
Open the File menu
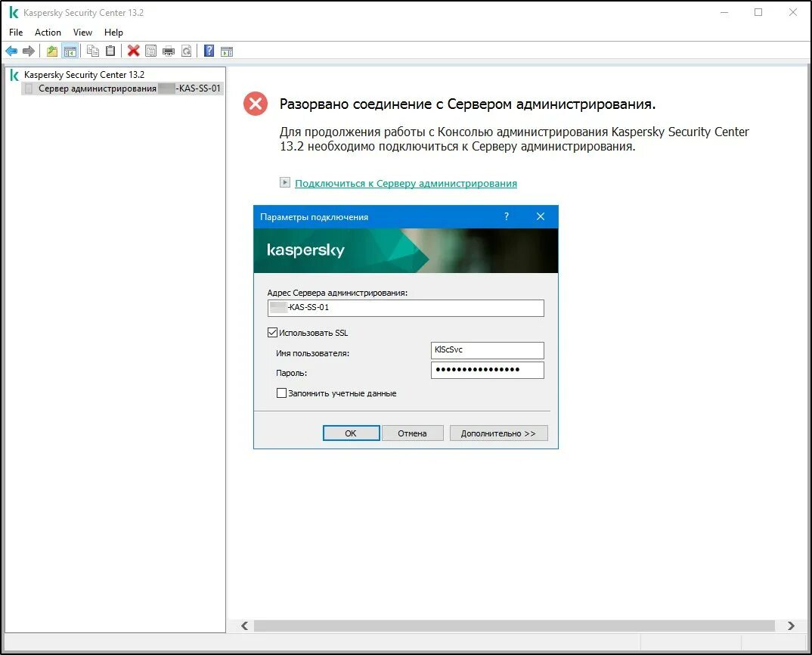(x=16, y=32)
